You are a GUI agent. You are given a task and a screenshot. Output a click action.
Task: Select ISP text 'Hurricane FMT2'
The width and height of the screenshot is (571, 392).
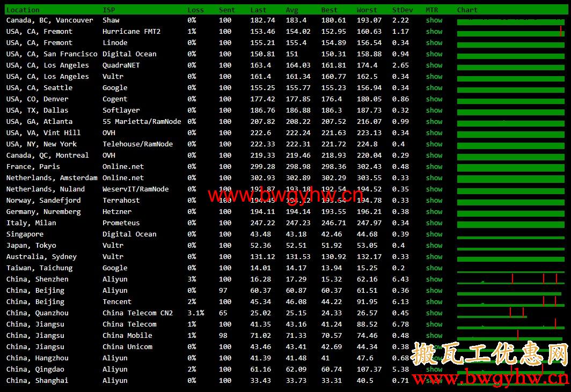pyautogui.click(x=131, y=32)
